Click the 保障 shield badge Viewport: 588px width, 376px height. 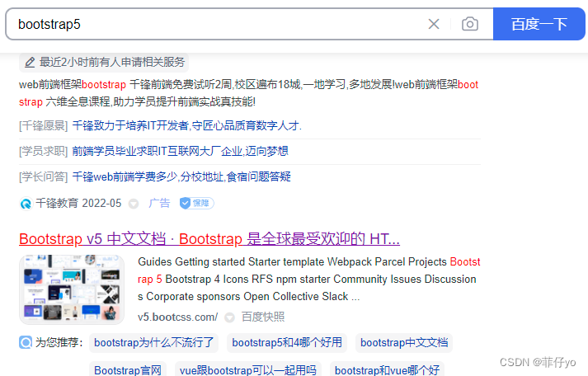pyautogui.click(x=196, y=203)
